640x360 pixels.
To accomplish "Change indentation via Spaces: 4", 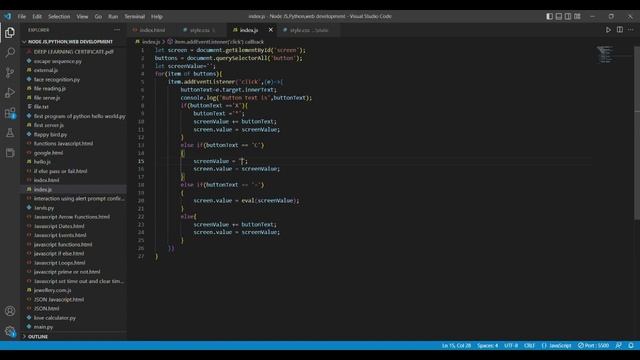I will (x=487, y=345).
